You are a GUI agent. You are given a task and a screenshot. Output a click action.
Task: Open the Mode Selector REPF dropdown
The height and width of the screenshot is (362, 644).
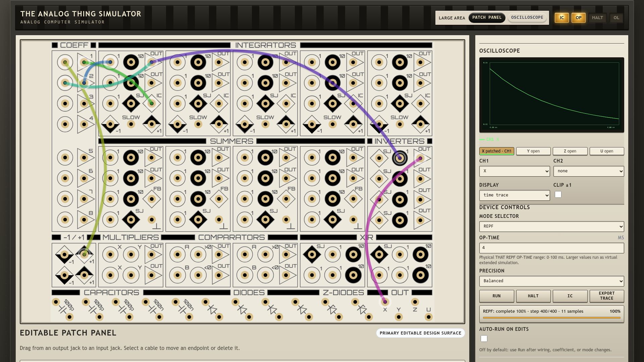552,226
